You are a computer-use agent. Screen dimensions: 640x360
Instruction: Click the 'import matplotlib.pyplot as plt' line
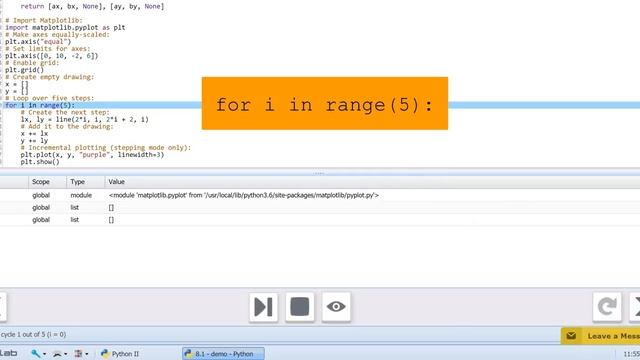pos(65,27)
